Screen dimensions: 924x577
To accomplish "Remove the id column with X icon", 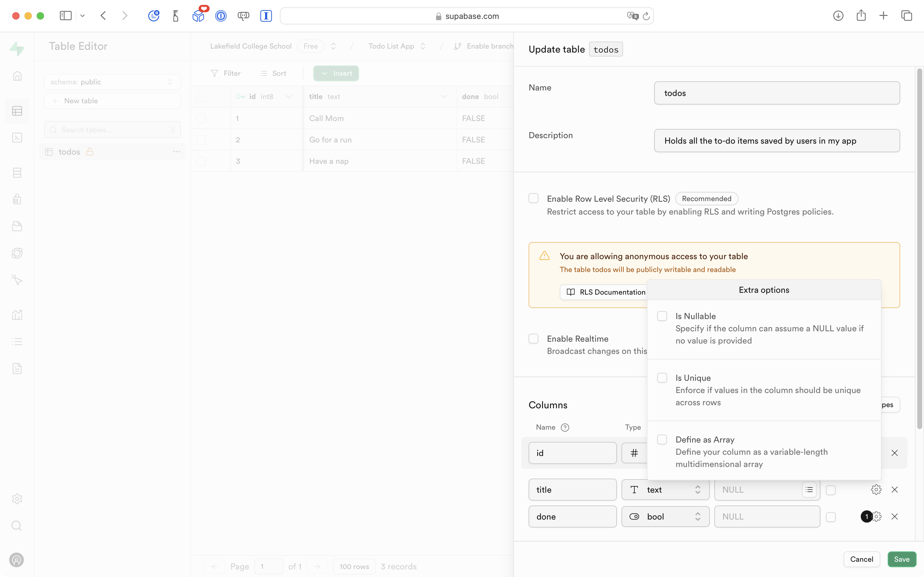I will click(x=894, y=453).
